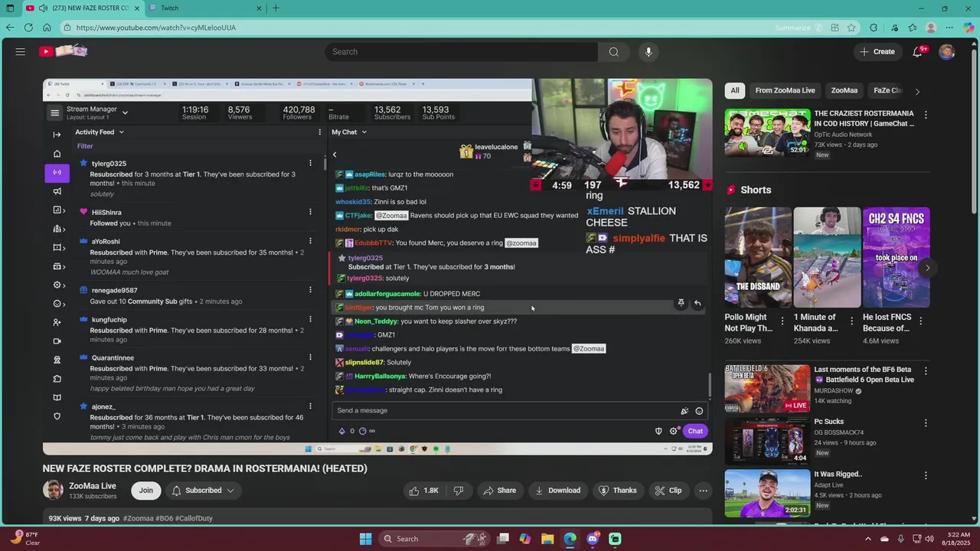This screenshot has width=980, height=551.
Task: Open File Explorer from taskbar
Action: pos(547,539)
